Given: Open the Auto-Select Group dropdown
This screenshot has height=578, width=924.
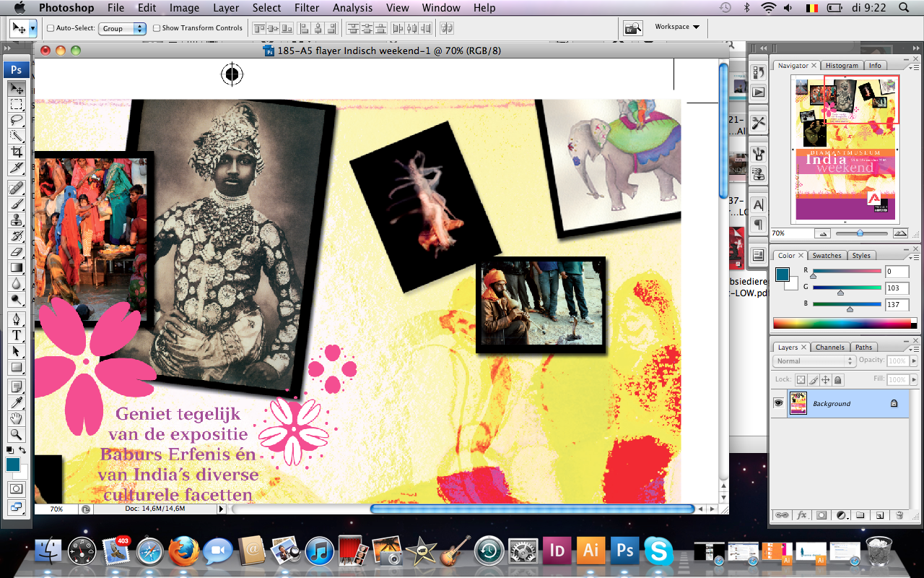Looking at the screenshot, I should point(123,28).
